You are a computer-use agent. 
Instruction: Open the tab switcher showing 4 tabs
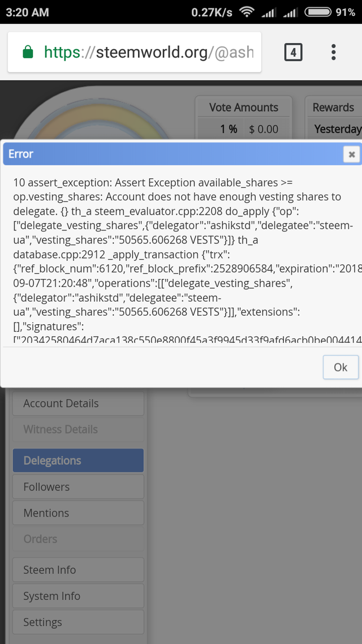tap(292, 53)
